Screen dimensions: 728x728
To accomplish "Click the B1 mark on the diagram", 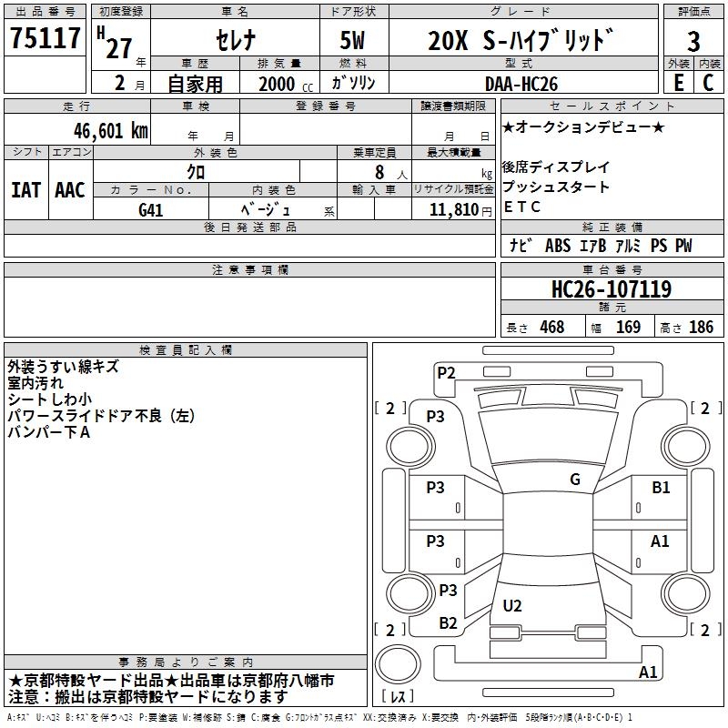I will coord(661,487).
